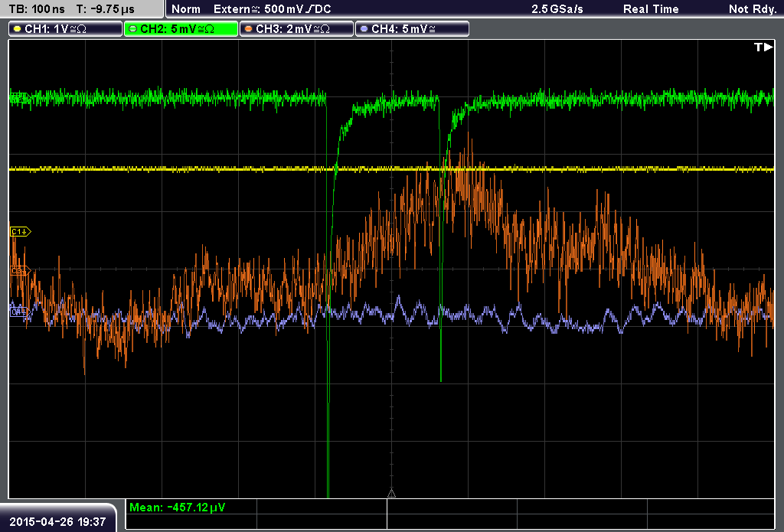Click the trigger position T arrow icon

click(x=763, y=47)
